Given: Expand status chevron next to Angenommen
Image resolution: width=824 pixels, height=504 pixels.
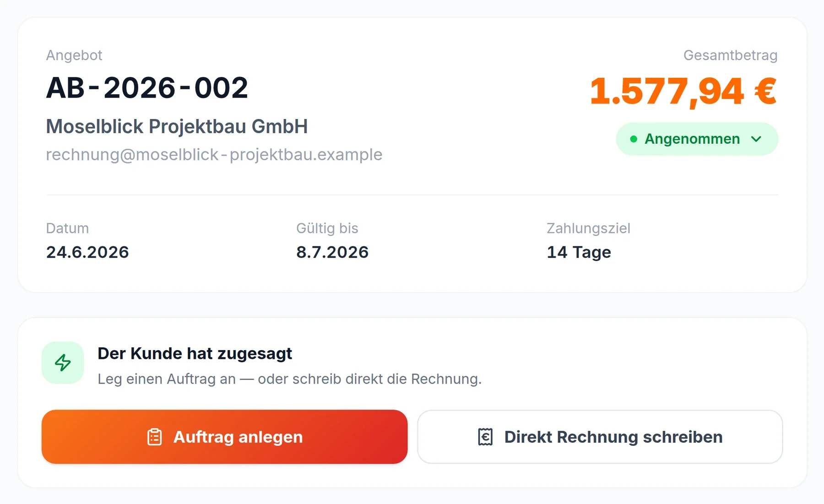Looking at the screenshot, I should 756,139.
